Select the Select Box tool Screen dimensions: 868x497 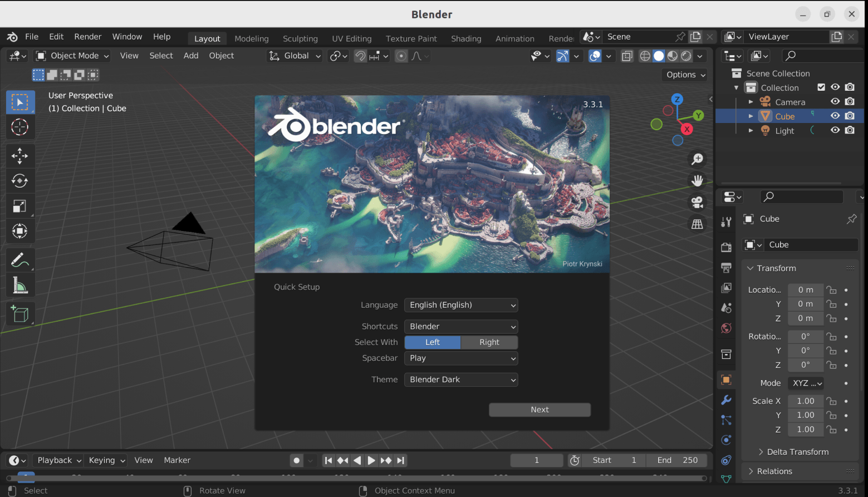20,102
